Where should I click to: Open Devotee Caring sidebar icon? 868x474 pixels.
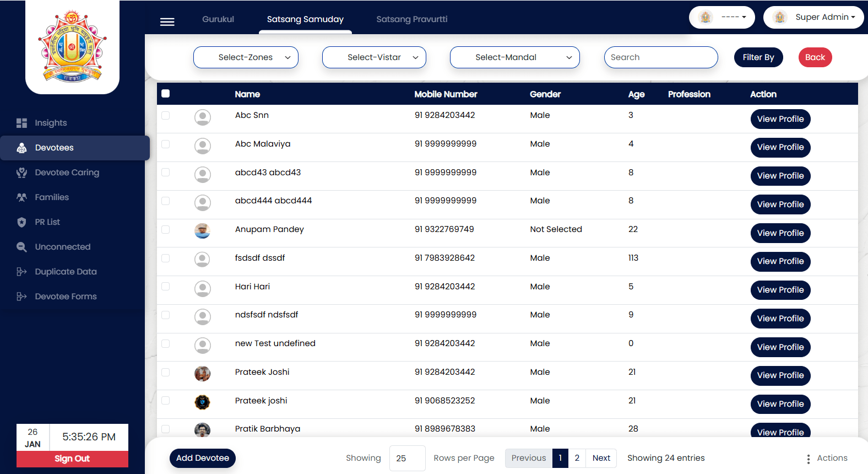click(21, 173)
